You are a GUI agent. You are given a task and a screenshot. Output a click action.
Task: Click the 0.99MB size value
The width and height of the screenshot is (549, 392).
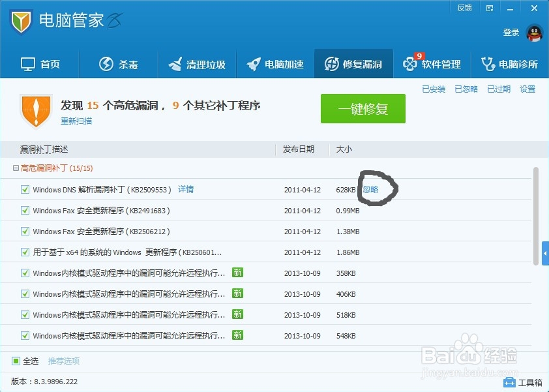click(x=348, y=211)
